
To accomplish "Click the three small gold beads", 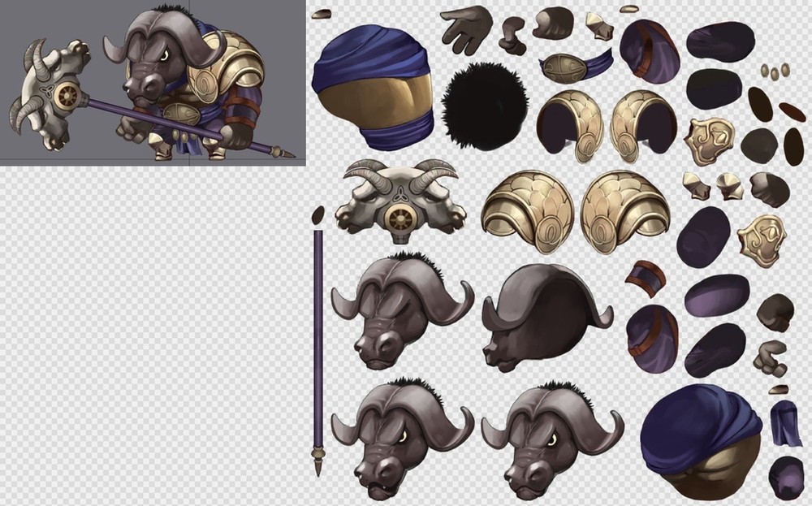I will click(774, 72).
